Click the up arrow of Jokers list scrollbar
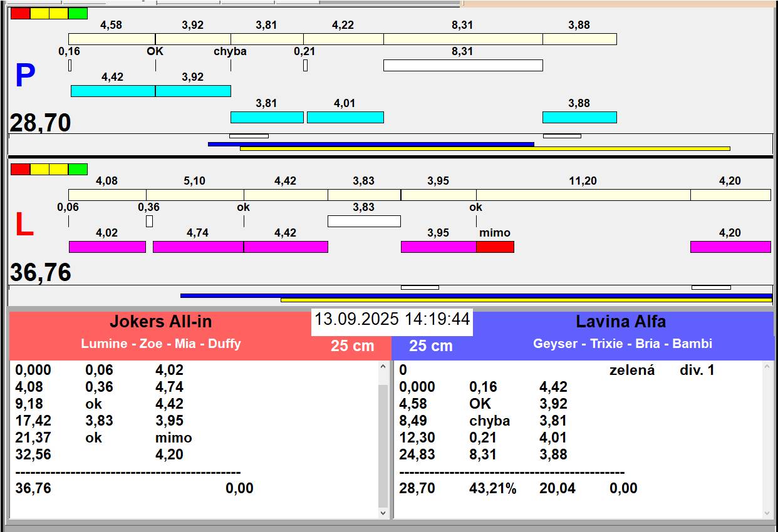 point(384,367)
